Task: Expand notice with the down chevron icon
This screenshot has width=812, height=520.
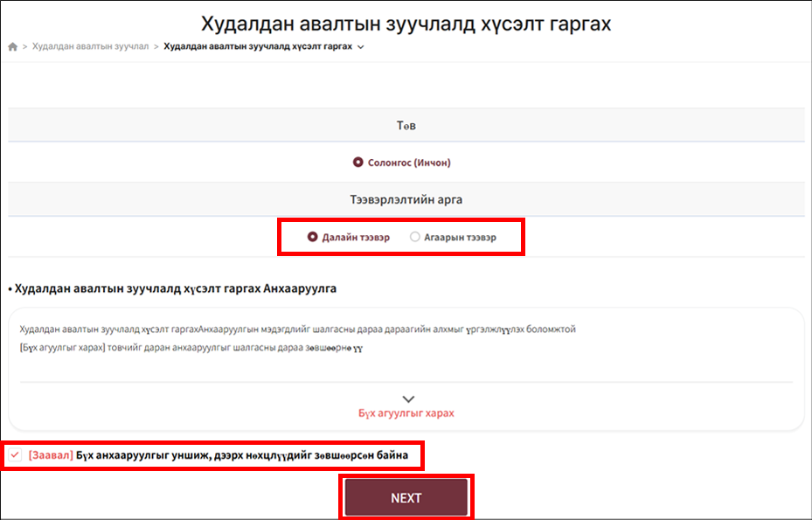Action: 406,399
